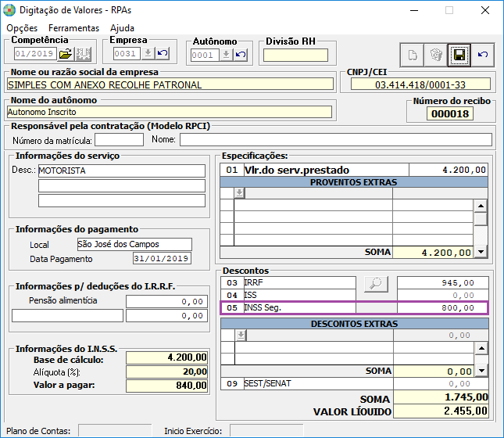This screenshot has height=438, width=504.
Task: Click the Data Pagamento field
Action: 162,258
